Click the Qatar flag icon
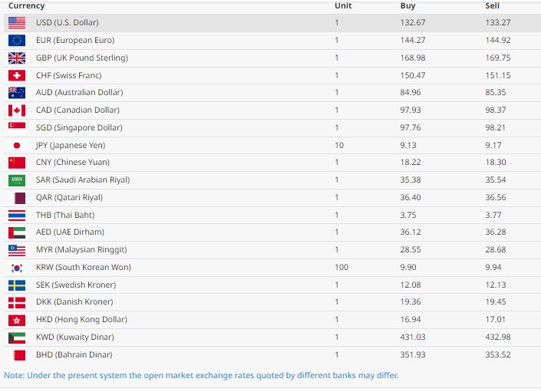Image resolution: width=541 pixels, height=392 pixels. click(17, 198)
